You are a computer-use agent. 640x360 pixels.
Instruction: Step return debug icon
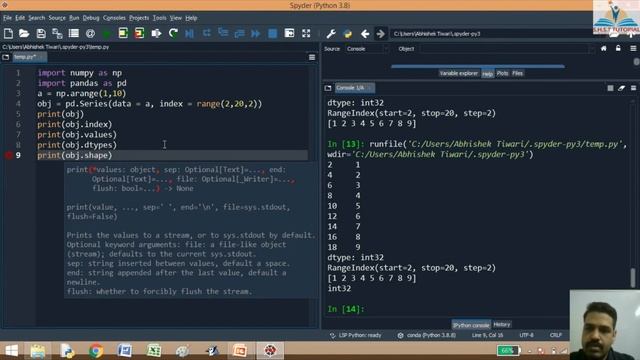(240, 33)
